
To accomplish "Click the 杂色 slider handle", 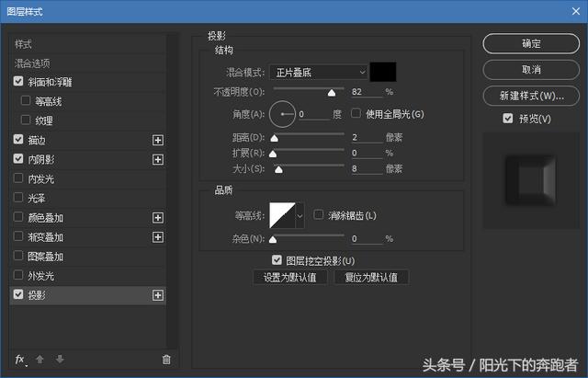I will (x=273, y=239).
